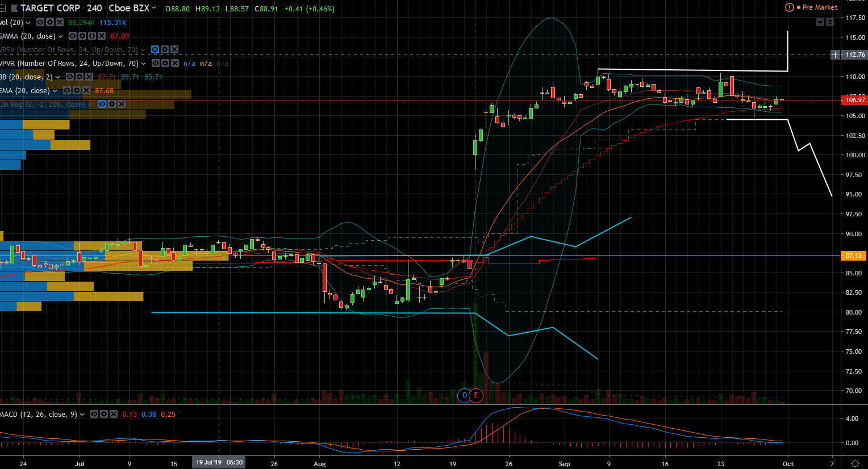Remove the VPVR indicator
Screen dimensions: 868x469
pyautogui.click(x=175, y=64)
